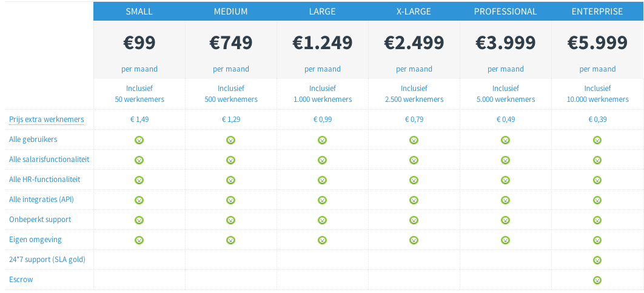Click Large Alle HR-functionaliteit smiley icon
Image resolution: width=644 pixels, height=293 pixels.
click(323, 180)
